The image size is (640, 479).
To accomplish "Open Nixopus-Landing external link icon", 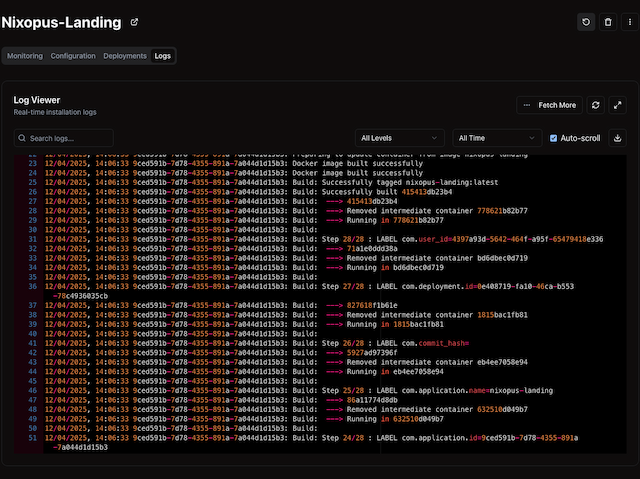I will click(x=134, y=22).
